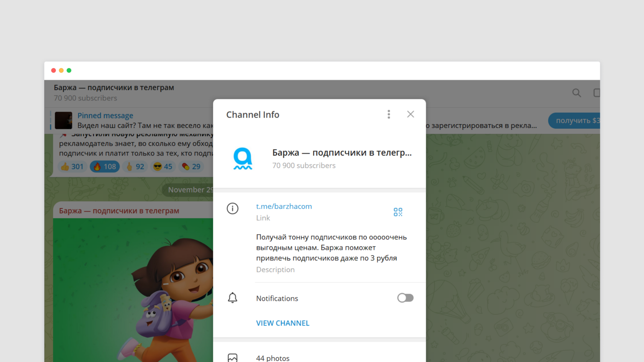This screenshot has width=644, height=362.
Task: Click the macOS red close window button
Action: [54, 71]
